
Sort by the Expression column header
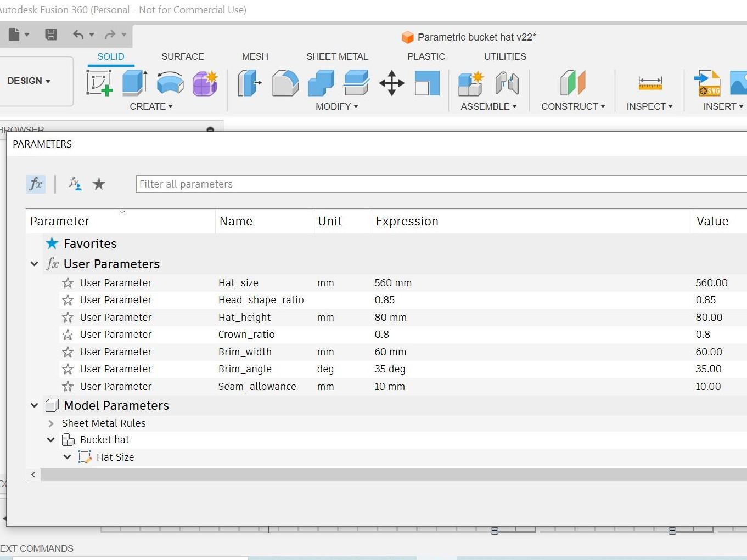[x=532, y=221]
